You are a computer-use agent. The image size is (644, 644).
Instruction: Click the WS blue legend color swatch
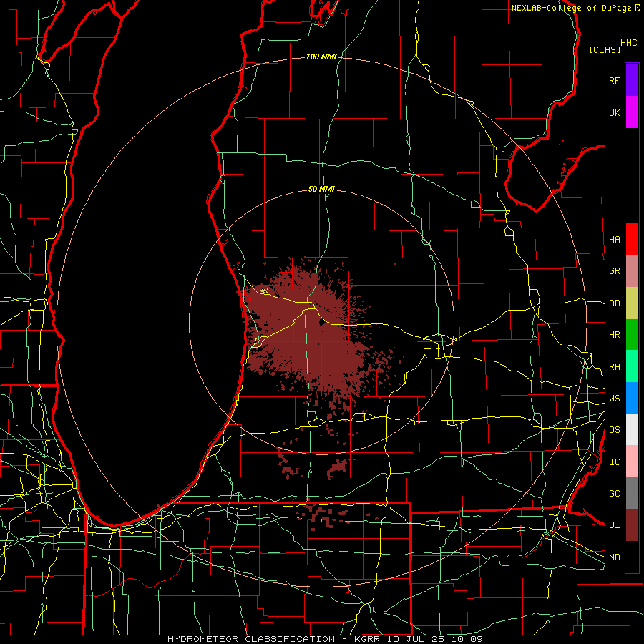632,398
